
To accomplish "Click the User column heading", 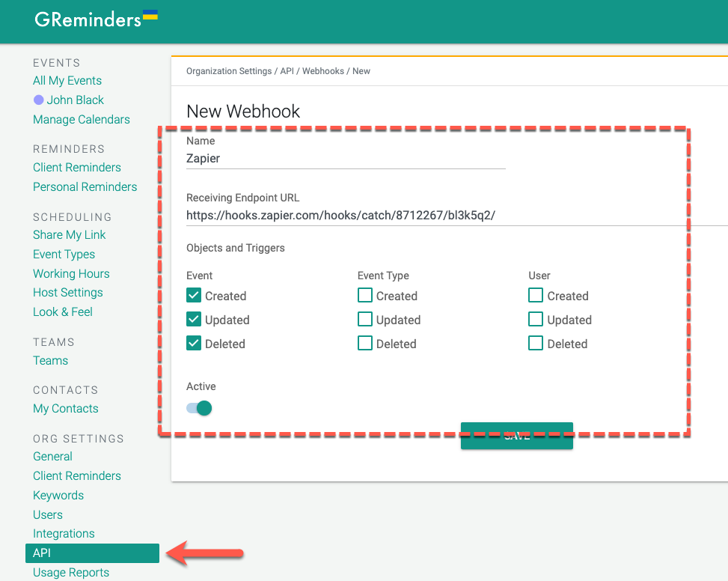I will [539, 276].
